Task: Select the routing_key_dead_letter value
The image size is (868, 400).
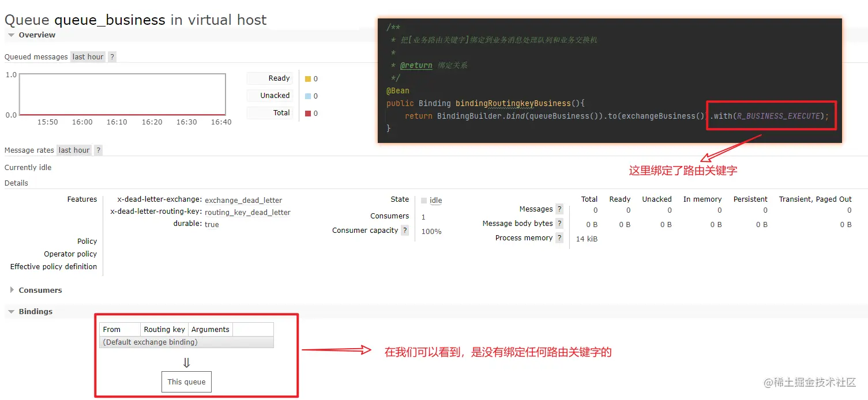Action: (x=247, y=213)
